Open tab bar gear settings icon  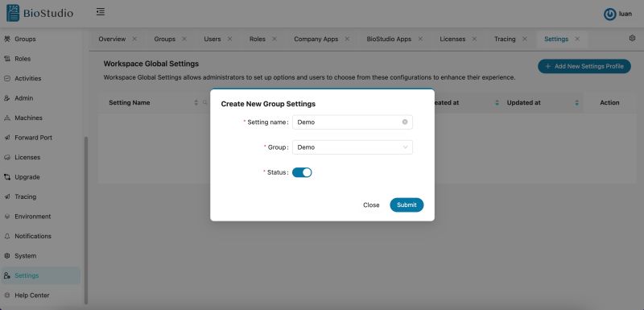632,38
